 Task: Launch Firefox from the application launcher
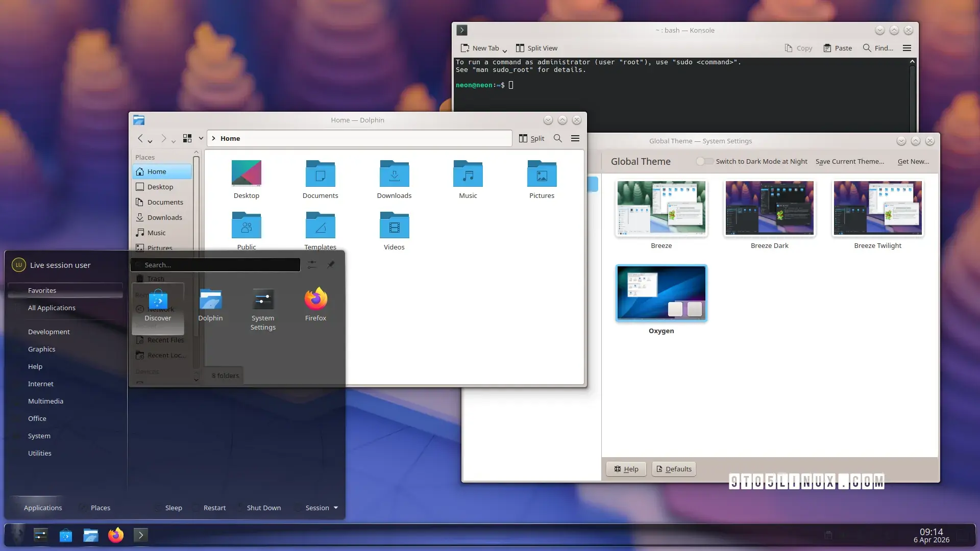pyautogui.click(x=315, y=305)
